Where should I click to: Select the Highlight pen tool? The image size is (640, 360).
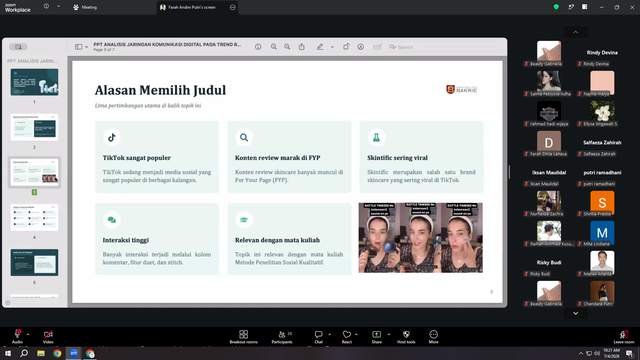(320, 47)
